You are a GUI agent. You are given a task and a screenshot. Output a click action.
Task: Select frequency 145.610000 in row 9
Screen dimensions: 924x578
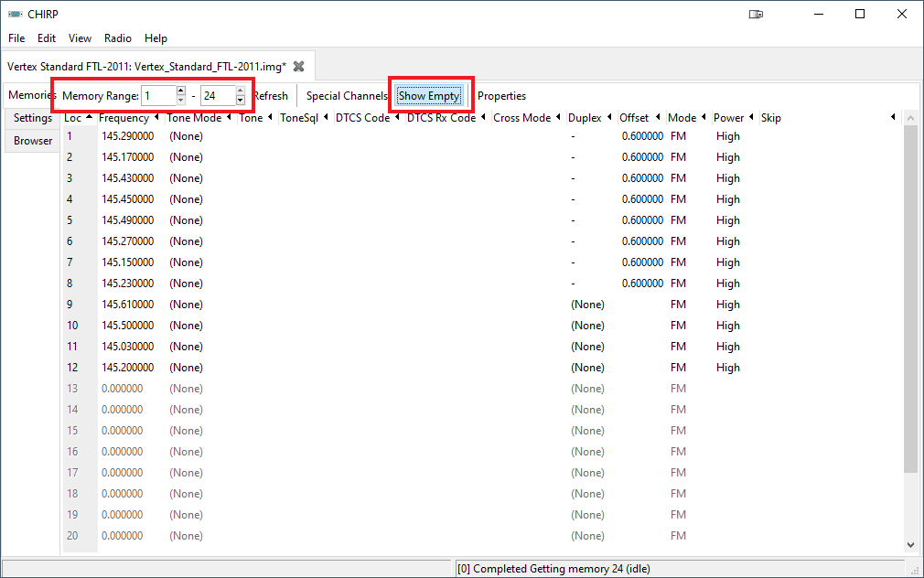[128, 305]
